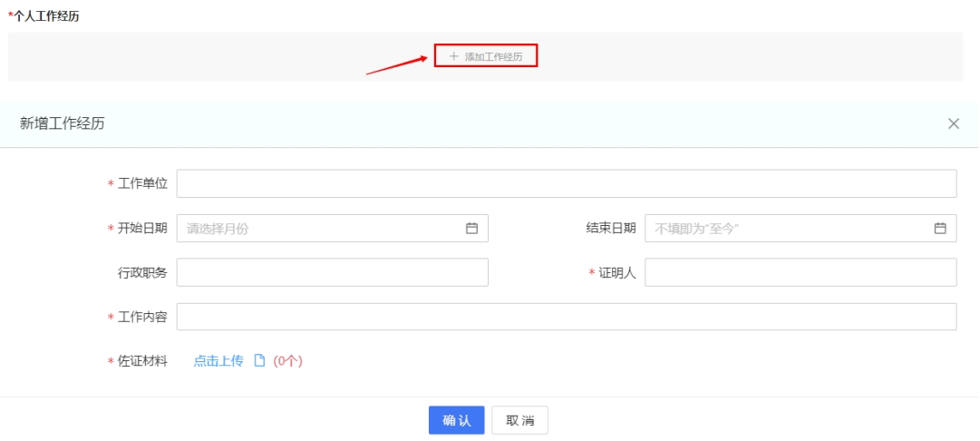Image resolution: width=980 pixels, height=441 pixels.
Task: Click the 点击上传 link
Action: tap(218, 361)
